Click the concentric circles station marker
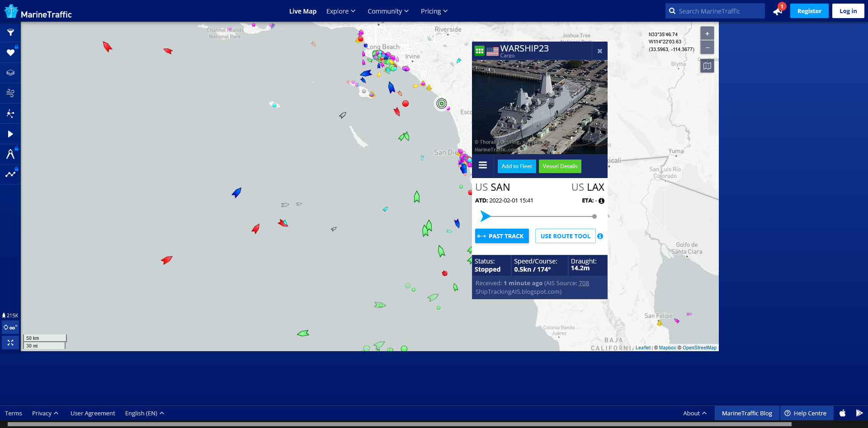Screen dimensions: 868x428 pyautogui.click(x=442, y=103)
